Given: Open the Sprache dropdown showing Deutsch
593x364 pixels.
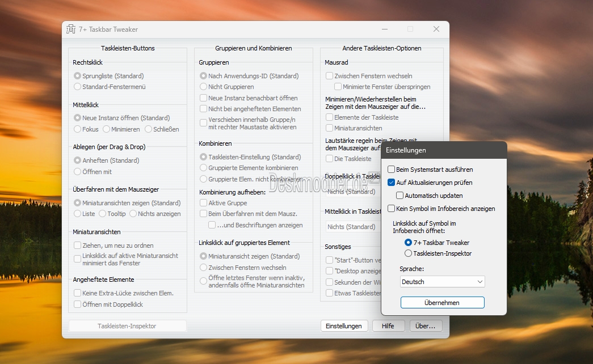Looking at the screenshot, I should [442, 282].
